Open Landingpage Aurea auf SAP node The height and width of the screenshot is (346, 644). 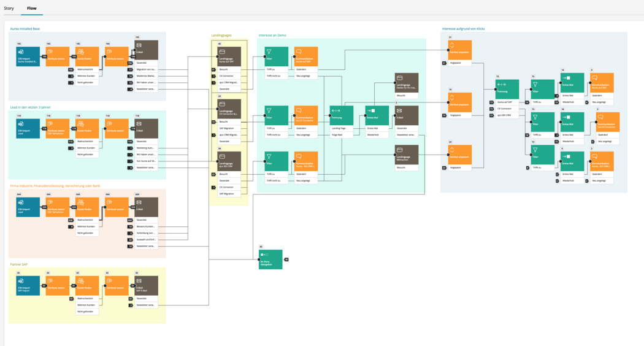coord(229,56)
